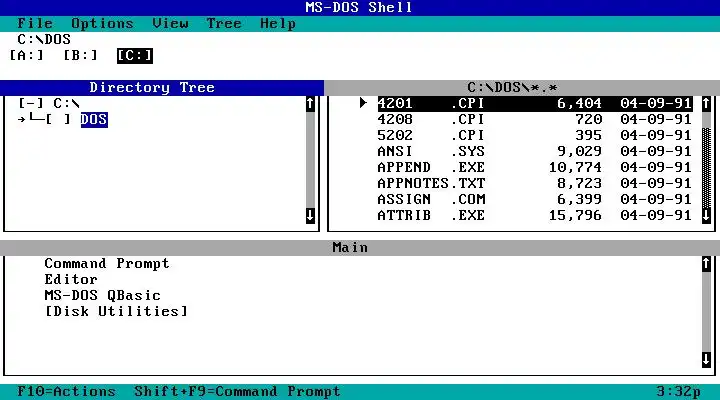The height and width of the screenshot is (400, 720).
Task: Select file APPEND.EXE
Action: coord(535,168)
